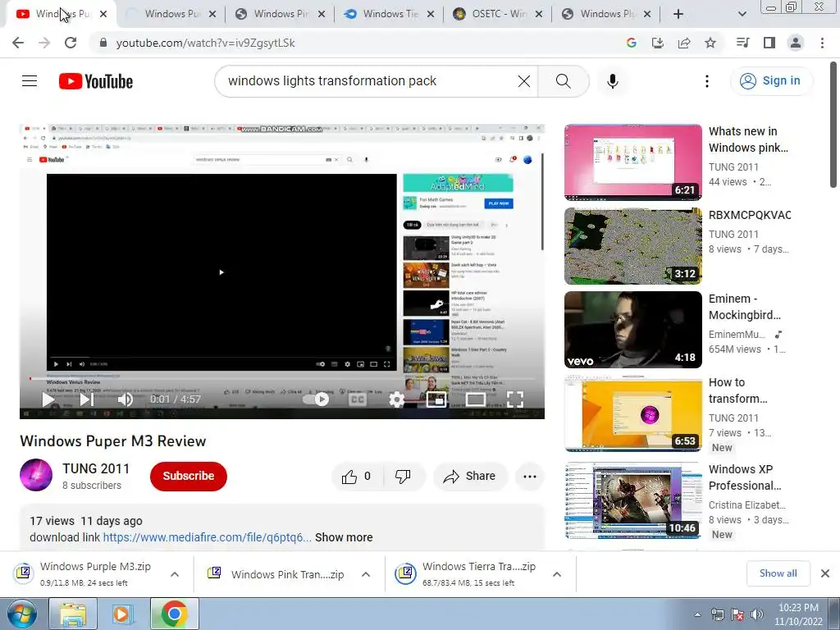
Task: Expand options for Windows Tierra Tra zip download
Action: pos(557,574)
